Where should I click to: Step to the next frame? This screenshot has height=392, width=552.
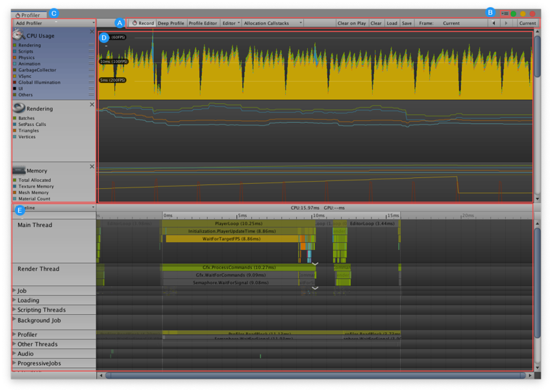(x=507, y=23)
